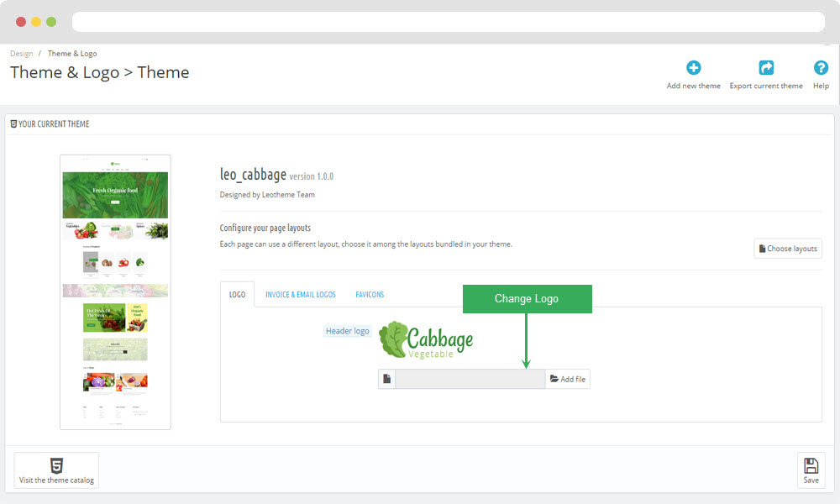Click the red window close dot
The image size is (840, 504).
[x=21, y=22]
